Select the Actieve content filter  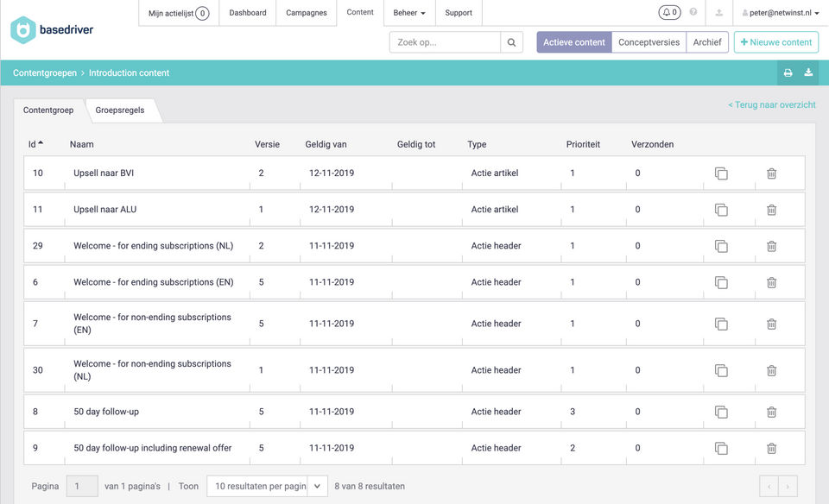coord(574,42)
